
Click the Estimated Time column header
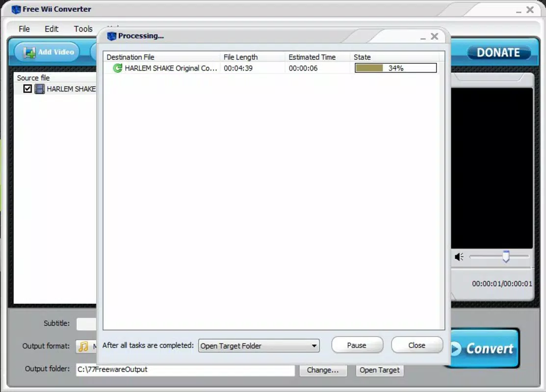tap(318, 57)
